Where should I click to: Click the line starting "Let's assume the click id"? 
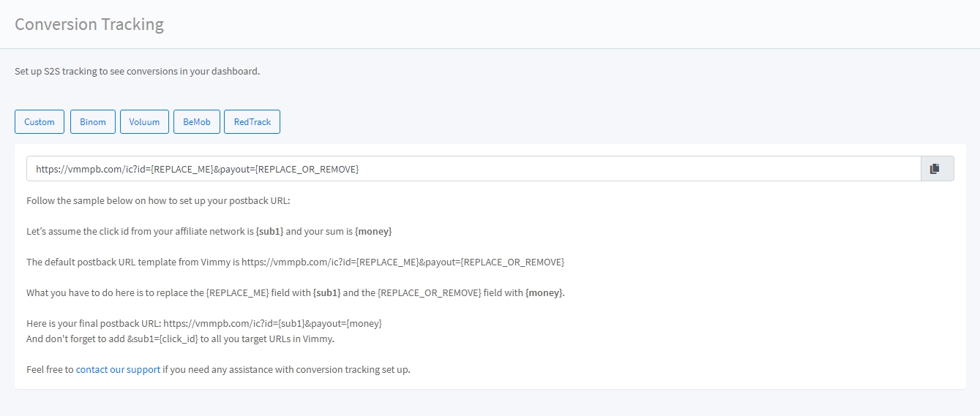point(209,231)
